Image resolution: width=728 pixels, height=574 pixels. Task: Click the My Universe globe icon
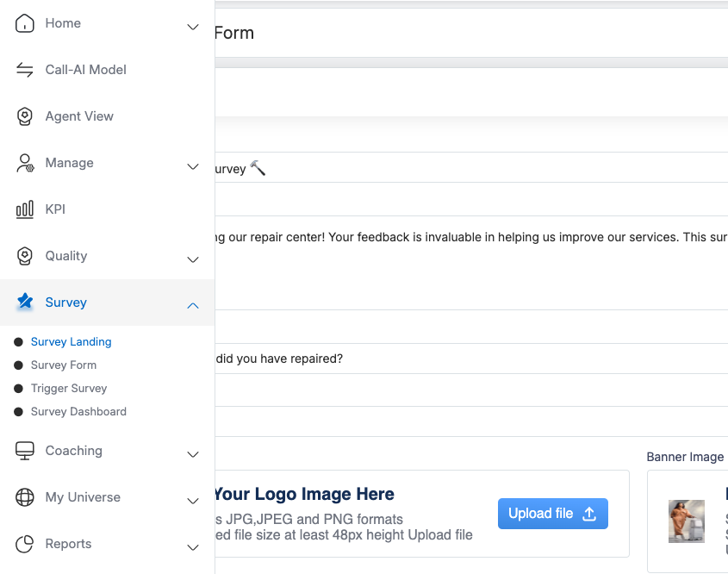(x=25, y=497)
